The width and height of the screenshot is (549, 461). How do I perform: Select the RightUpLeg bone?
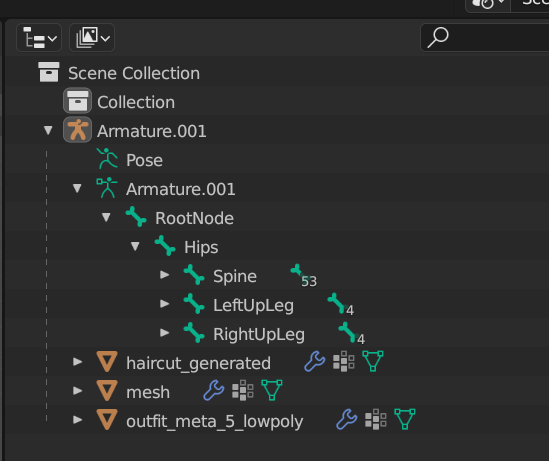tap(259, 334)
